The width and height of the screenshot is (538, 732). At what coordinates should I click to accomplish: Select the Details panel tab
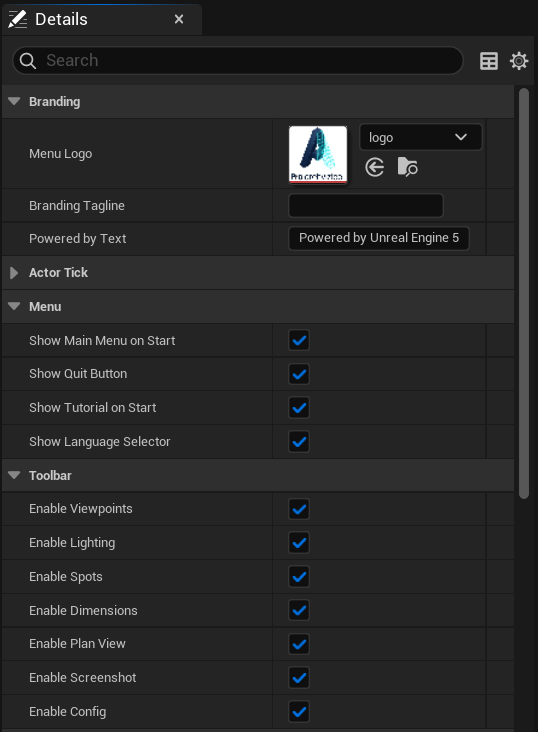point(102,19)
